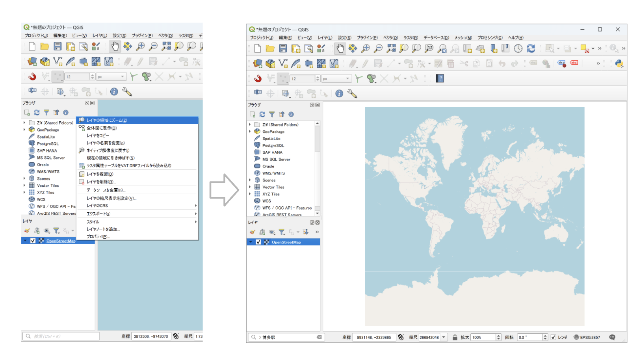The height and width of the screenshot is (364, 639).
Task: Open the Data Source Manager
Action: click(x=257, y=63)
